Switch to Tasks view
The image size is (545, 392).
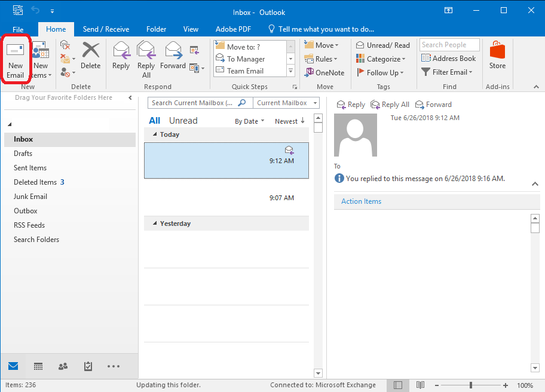click(x=88, y=366)
